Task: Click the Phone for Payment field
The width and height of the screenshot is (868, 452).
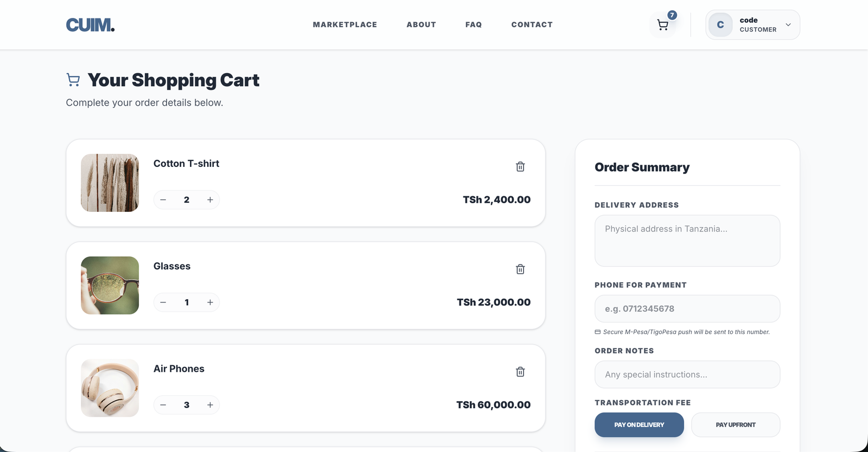Action: click(x=687, y=309)
